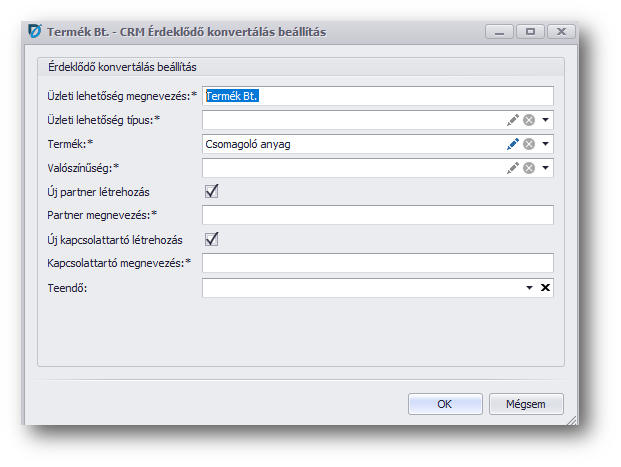
Task: Open the Üzleti lehetőség típus dropdown
Action: (x=546, y=120)
